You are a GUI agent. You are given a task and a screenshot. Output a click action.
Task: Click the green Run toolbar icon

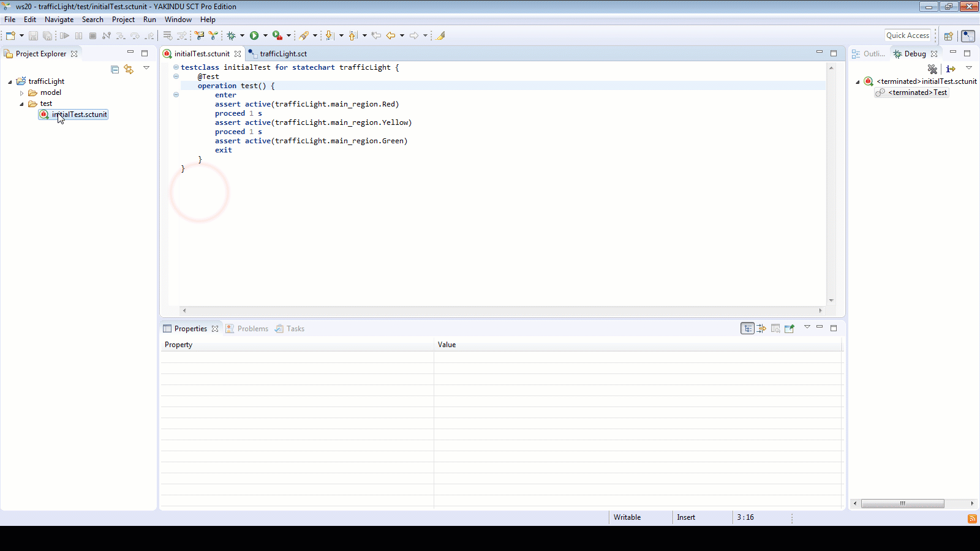[254, 36]
